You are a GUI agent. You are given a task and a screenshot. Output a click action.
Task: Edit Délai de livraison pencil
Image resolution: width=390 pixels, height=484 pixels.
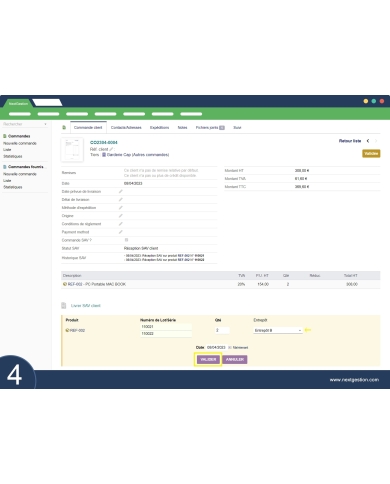tap(121, 199)
